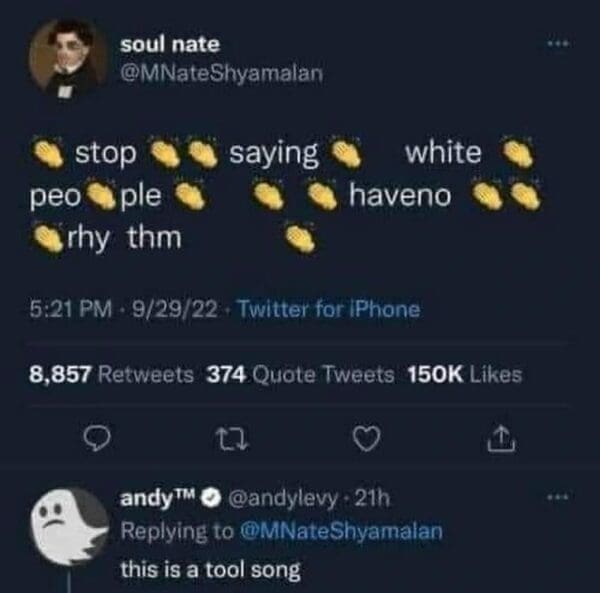600x593 pixels.
Task: Show the 150K Likes list
Action: tap(464, 375)
